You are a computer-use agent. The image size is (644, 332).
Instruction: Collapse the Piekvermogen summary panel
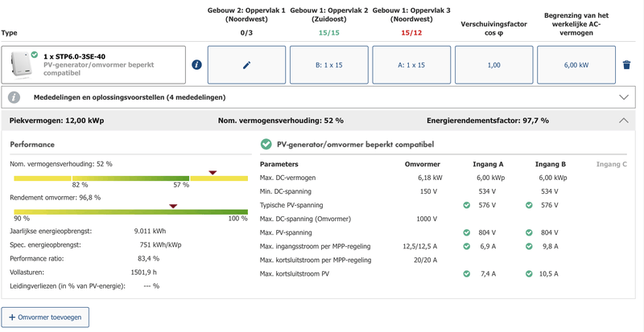click(623, 121)
